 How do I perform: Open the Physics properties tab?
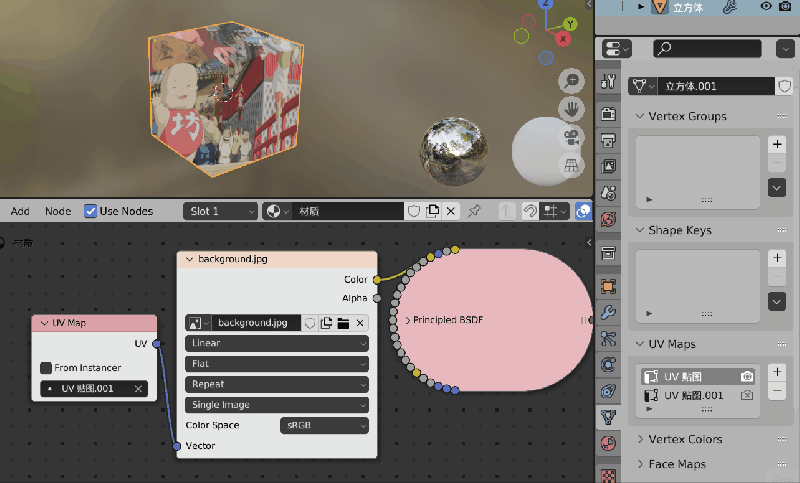[x=608, y=365]
